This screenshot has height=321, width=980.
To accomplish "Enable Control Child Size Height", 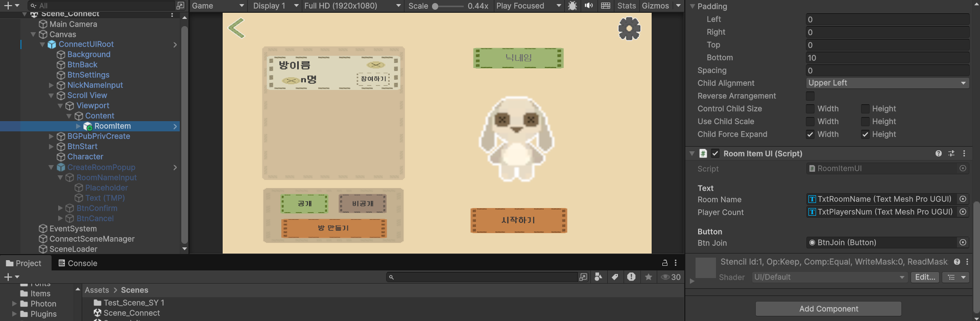I will (865, 108).
